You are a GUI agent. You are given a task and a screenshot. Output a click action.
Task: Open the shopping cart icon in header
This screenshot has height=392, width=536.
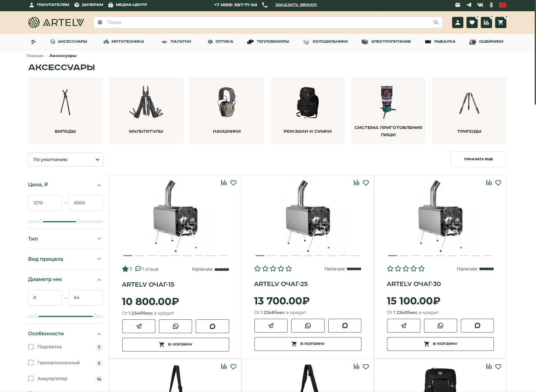(501, 22)
